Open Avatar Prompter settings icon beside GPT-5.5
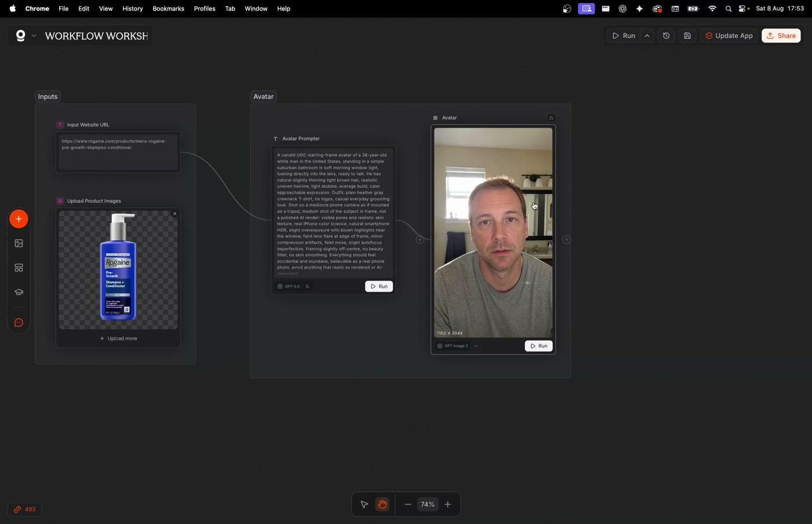812x524 pixels. tap(307, 286)
